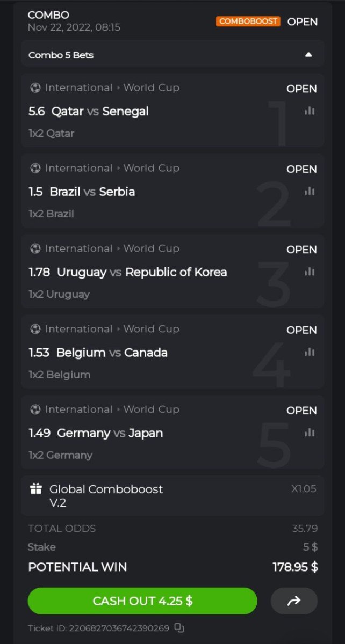Click the Global Comboboost gift icon
This screenshot has height=644, width=345.
coord(36,489)
